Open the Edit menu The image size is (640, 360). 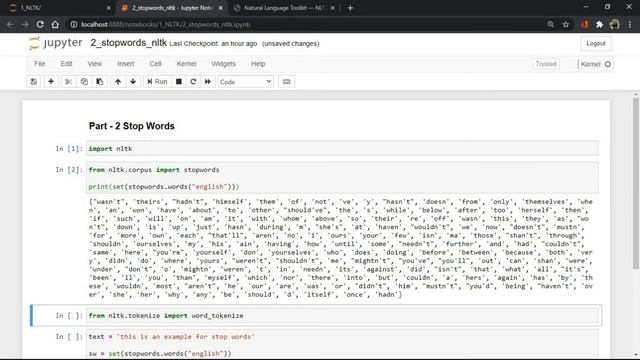pyautogui.click(x=66, y=64)
